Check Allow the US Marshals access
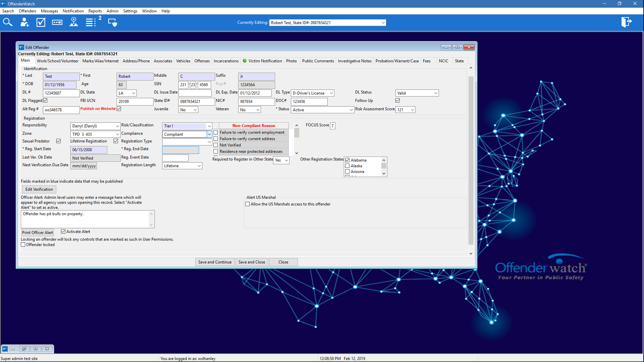The height and width of the screenshot is (362, 644). [x=248, y=204]
